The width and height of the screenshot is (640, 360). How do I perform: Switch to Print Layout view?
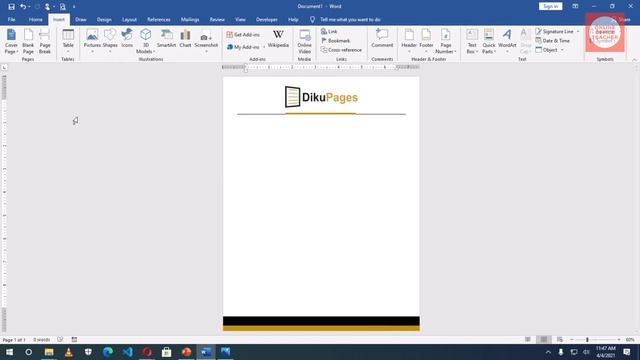543,340
